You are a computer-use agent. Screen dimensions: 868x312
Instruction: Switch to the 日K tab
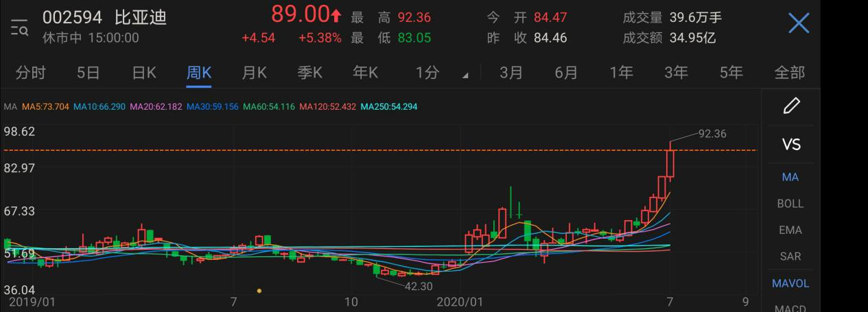[143, 73]
